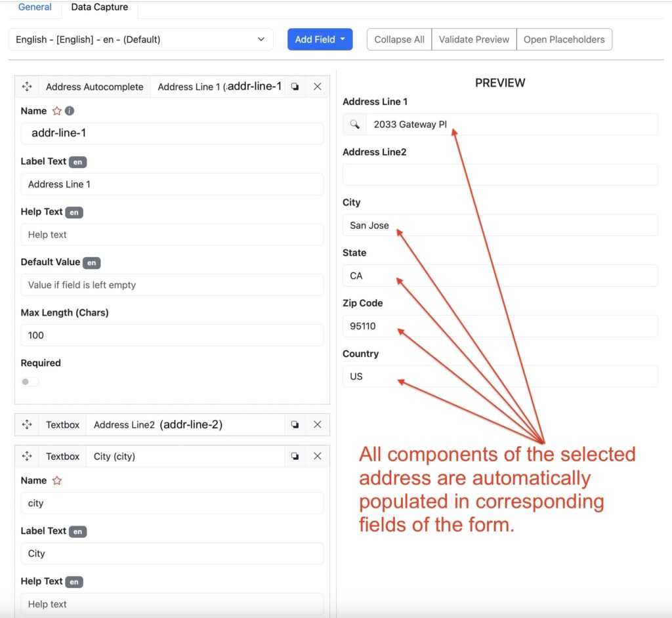Image resolution: width=672 pixels, height=618 pixels.
Task: Click the info icon beside Name
Action: (x=70, y=111)
